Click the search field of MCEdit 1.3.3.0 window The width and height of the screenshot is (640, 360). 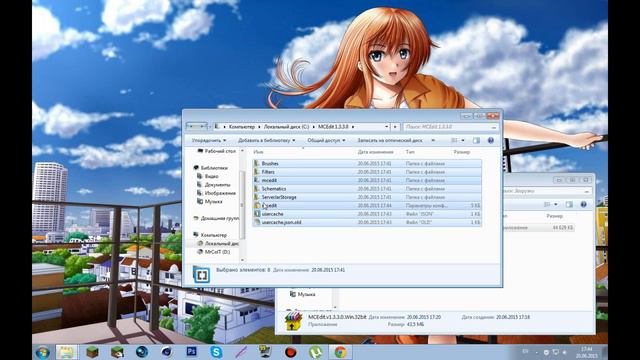[450, 127]
